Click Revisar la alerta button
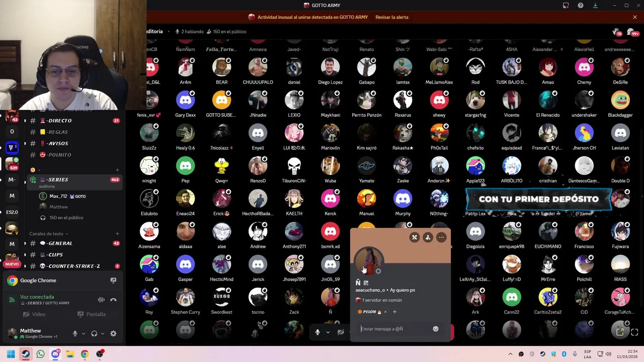This screenshot has width=644, height=362. pos(392,17)
